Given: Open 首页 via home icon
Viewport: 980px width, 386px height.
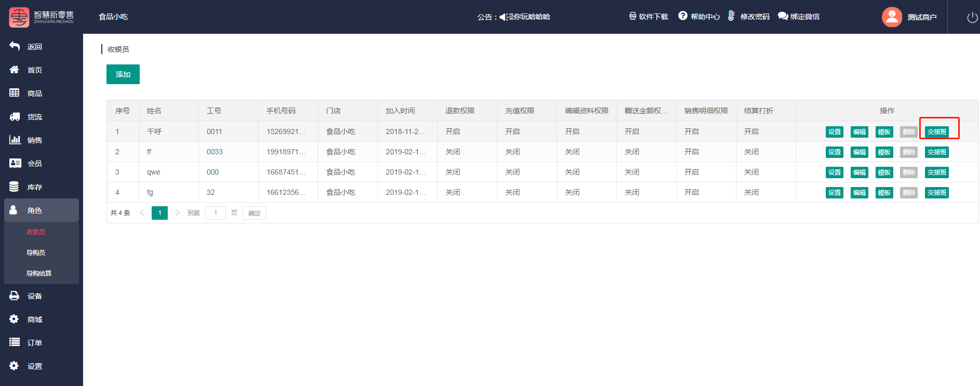Looking at the screenshot, I should (15, 70).
